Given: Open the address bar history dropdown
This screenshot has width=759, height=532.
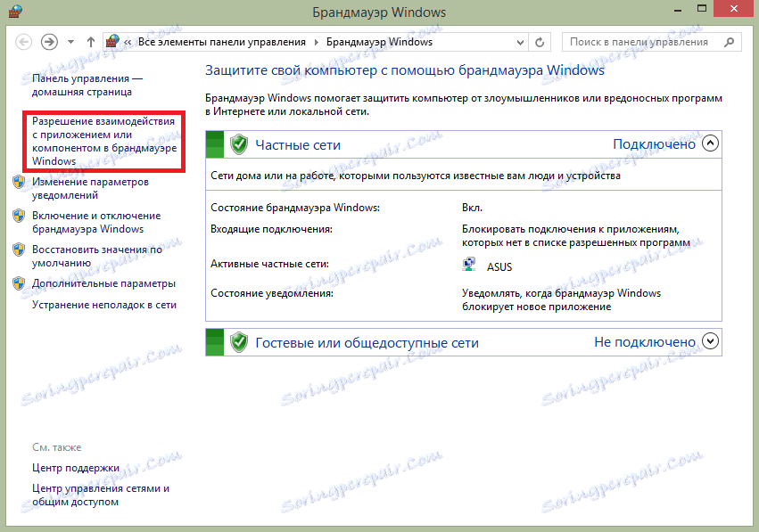Looking at the screenshot, I should coord(520,42).
